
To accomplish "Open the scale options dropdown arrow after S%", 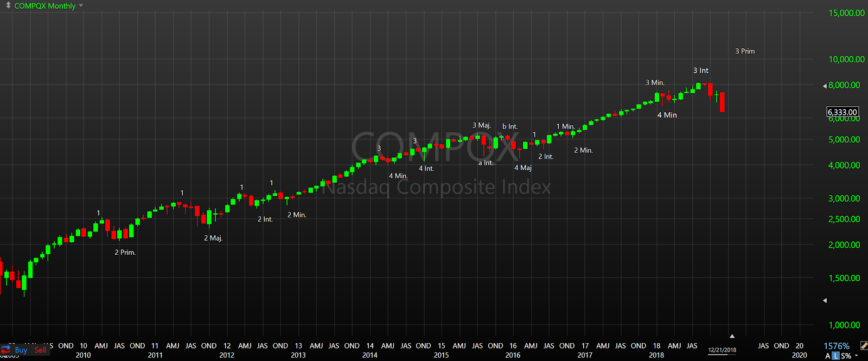I will tap(857, 356).
